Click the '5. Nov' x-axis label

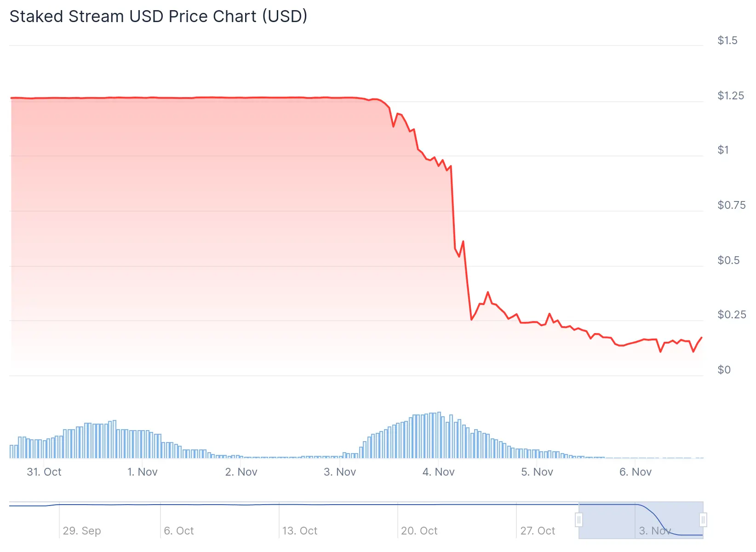click(537, 472)
